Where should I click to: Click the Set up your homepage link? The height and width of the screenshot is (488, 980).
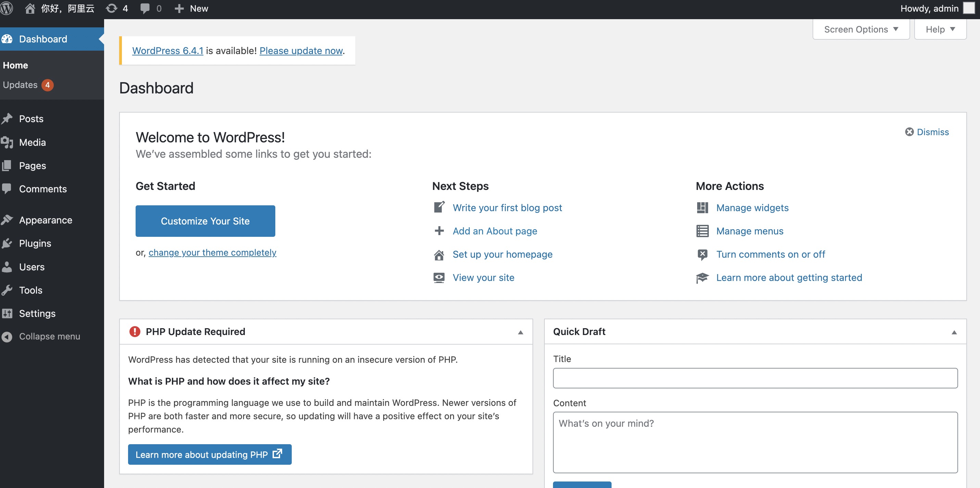tap(502, 254)
